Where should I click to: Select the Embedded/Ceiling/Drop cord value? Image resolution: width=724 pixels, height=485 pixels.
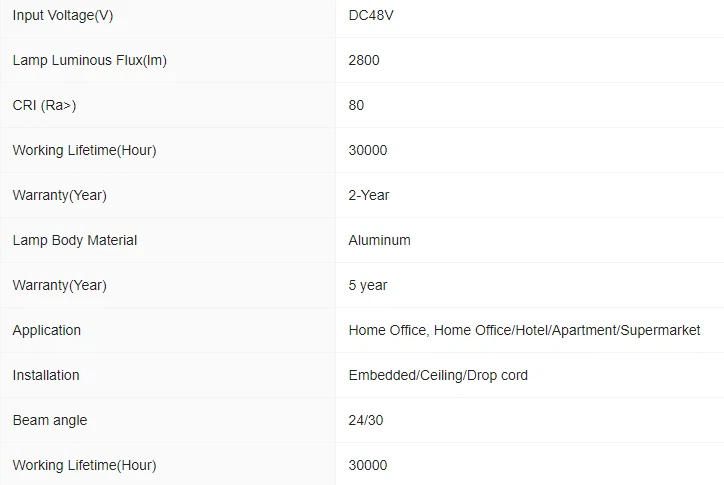click(x=438, y=375)
